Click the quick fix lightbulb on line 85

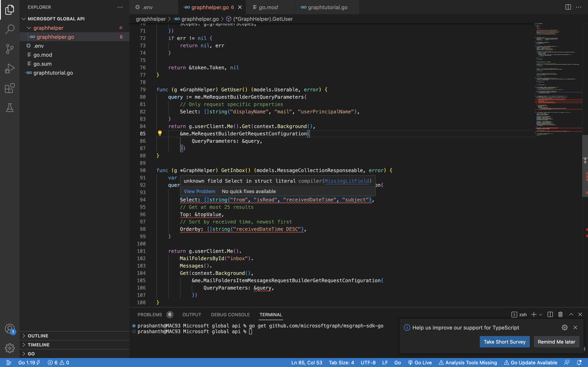[x=160, y=133]
